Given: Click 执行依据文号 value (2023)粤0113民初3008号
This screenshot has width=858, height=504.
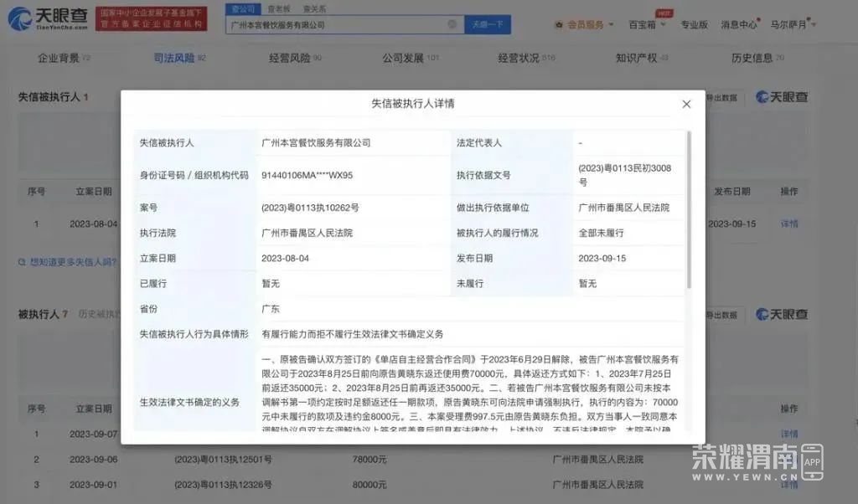Looking at the screenshot, I should click(x=625, y=175).
